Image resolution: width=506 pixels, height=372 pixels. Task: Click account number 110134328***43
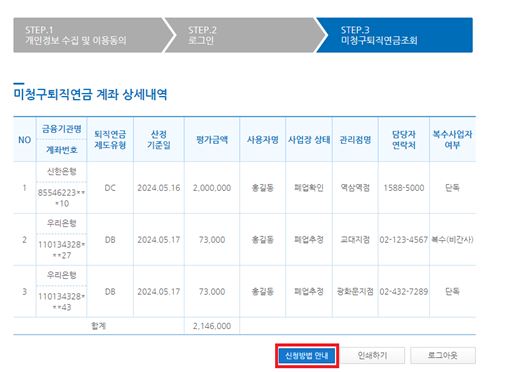[x=62, y=302]
